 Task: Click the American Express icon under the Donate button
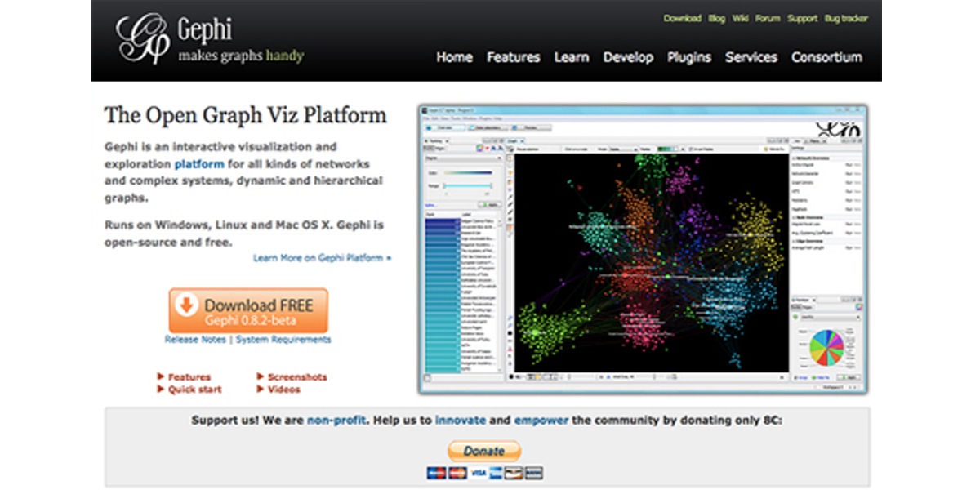point(495,472)
